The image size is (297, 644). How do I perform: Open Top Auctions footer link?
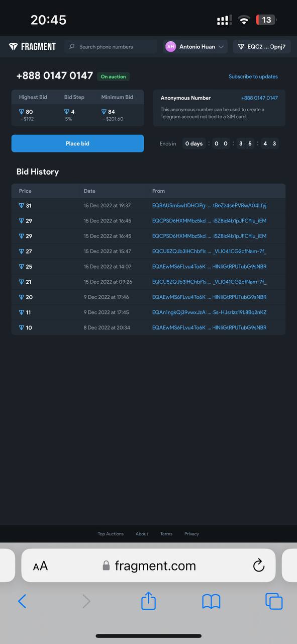click(111, 534)
